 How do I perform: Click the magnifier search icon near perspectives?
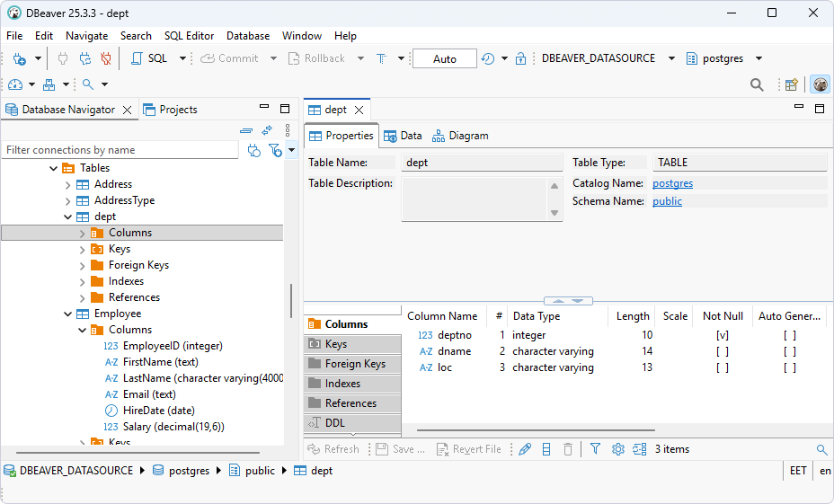(x=757, y=84)
